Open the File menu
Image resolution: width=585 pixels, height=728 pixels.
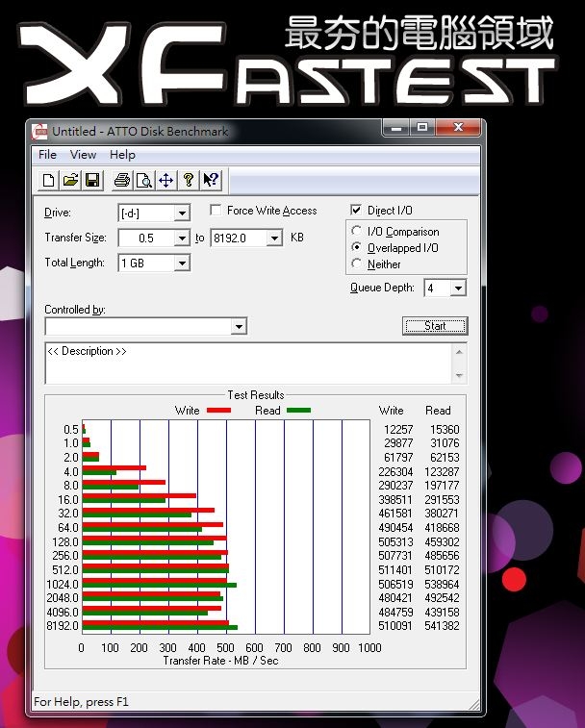pyautogui.click(x=47, y=155)
